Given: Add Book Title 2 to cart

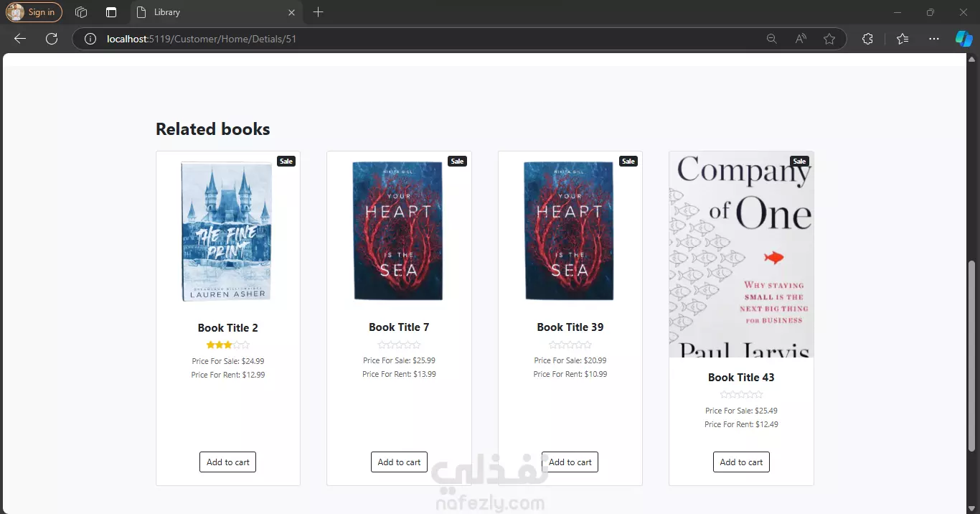Looking at the screenshot, I should pyautogui.click(x=227, y=462).
